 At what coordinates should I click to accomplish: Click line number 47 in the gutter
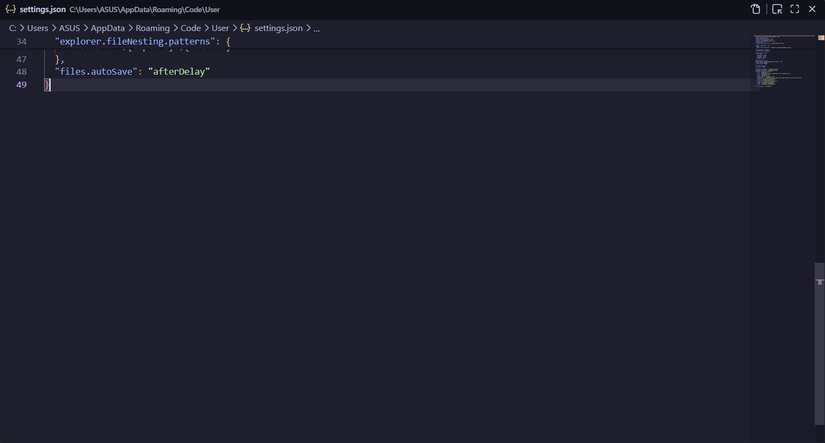(x=22, y=59)
